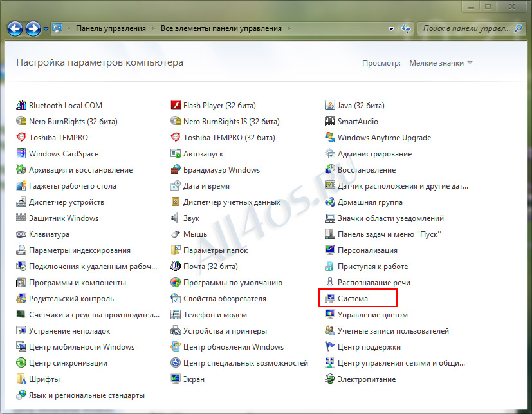532x414 pixels.
Task: Open the Родительский контроль icon
Action: [x=21, y=299]
